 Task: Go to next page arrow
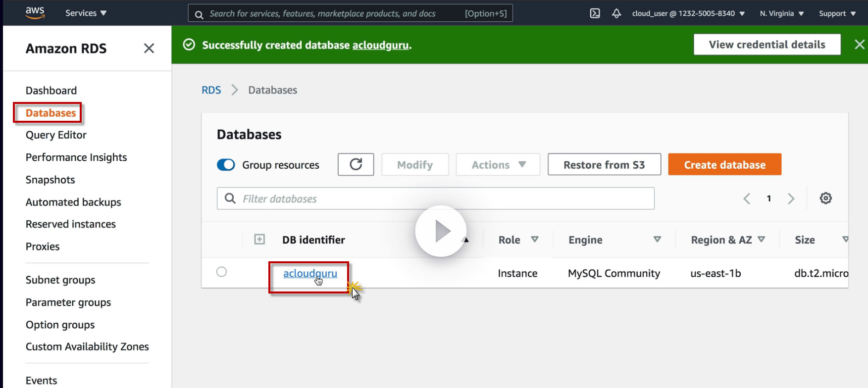791,198
